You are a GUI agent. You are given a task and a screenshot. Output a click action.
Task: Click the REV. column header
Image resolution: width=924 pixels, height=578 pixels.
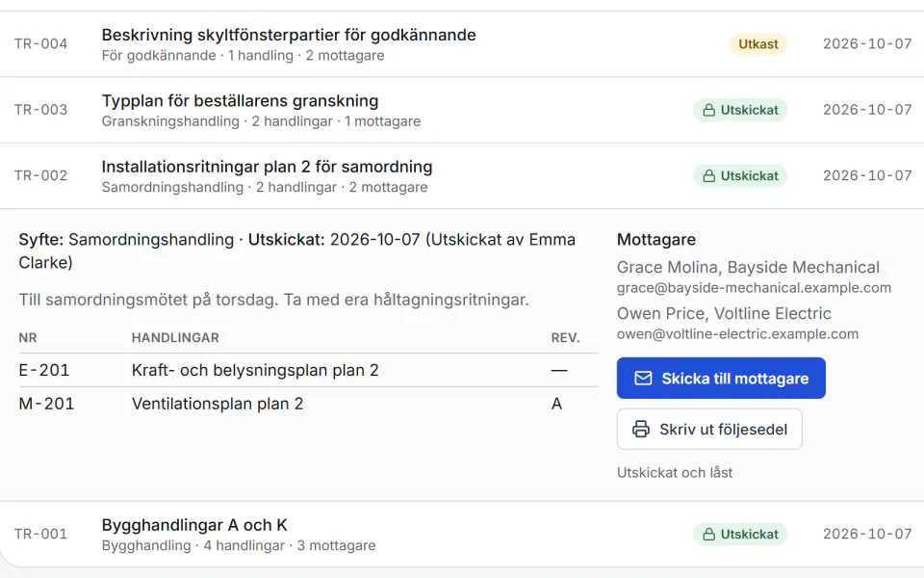pyautogui.click(x=565, y=338)
